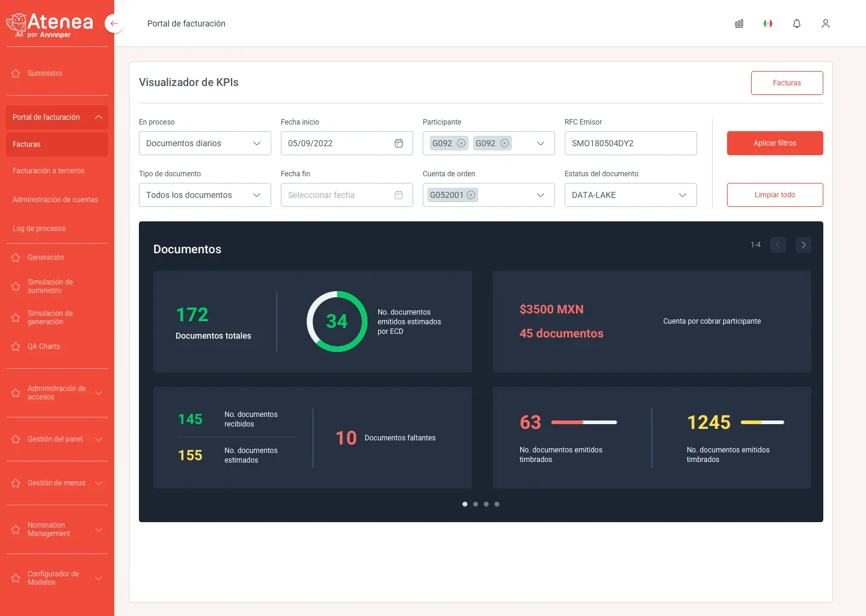Remove G052001 tag from Cuenta de orden

tap(471, 195)
